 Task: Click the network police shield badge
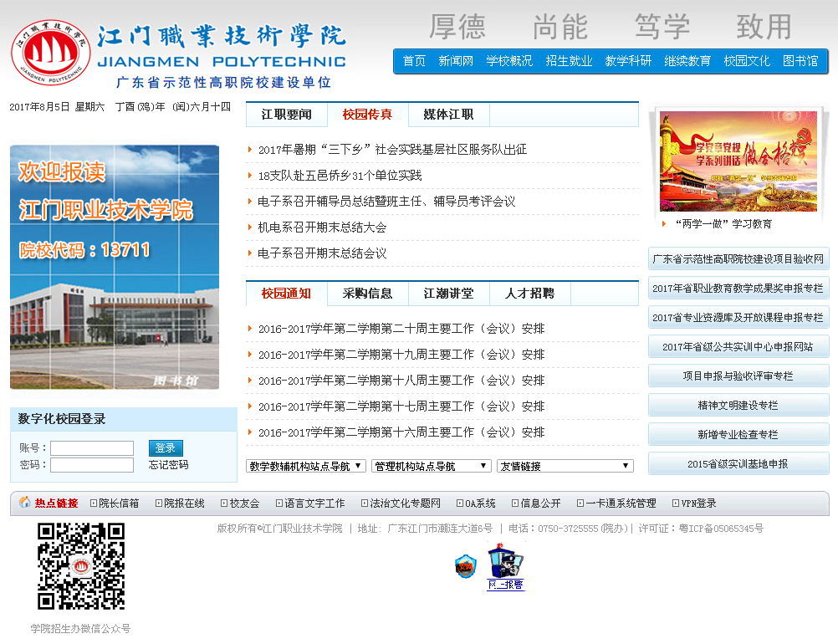click(465, 566)
